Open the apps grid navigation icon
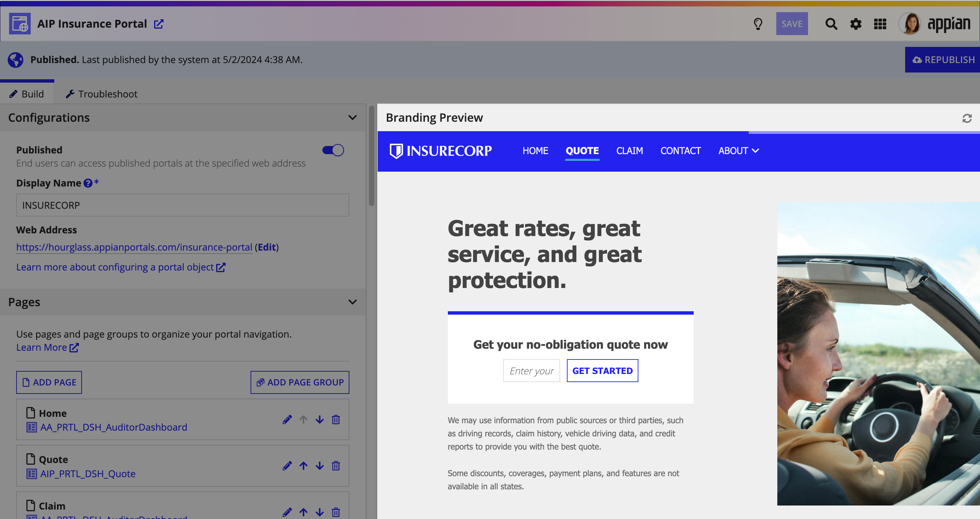980x519 pixels. 880,24
